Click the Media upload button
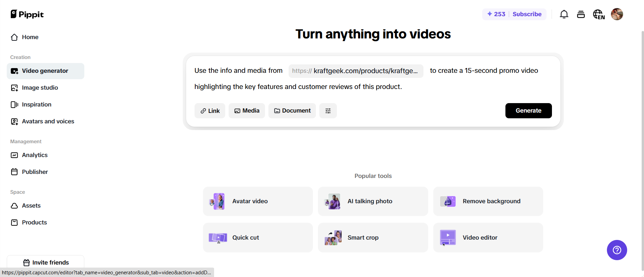Viewport: 644px width, 277px height. 247,111
